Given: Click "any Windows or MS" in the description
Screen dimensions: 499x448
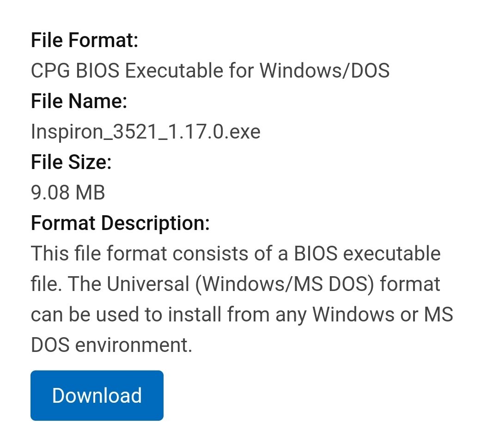Looking at the screenshot, I should click(364, 315).
